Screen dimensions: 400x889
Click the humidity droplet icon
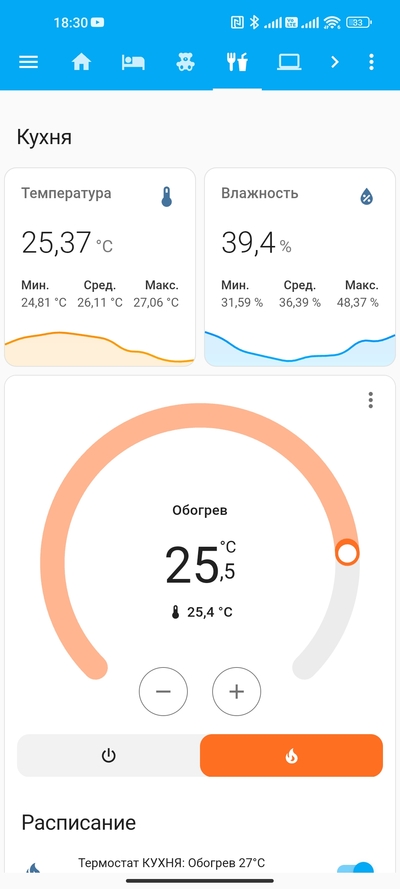pos(367,197)
